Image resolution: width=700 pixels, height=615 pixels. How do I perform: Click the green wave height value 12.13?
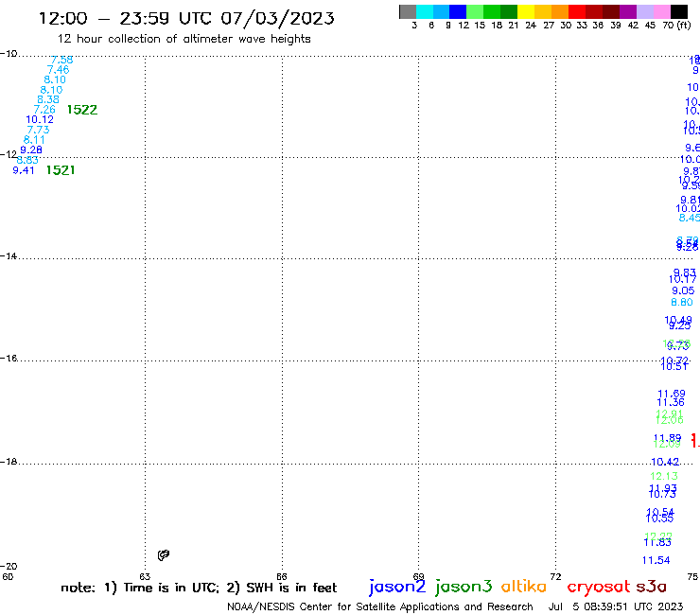664,476
